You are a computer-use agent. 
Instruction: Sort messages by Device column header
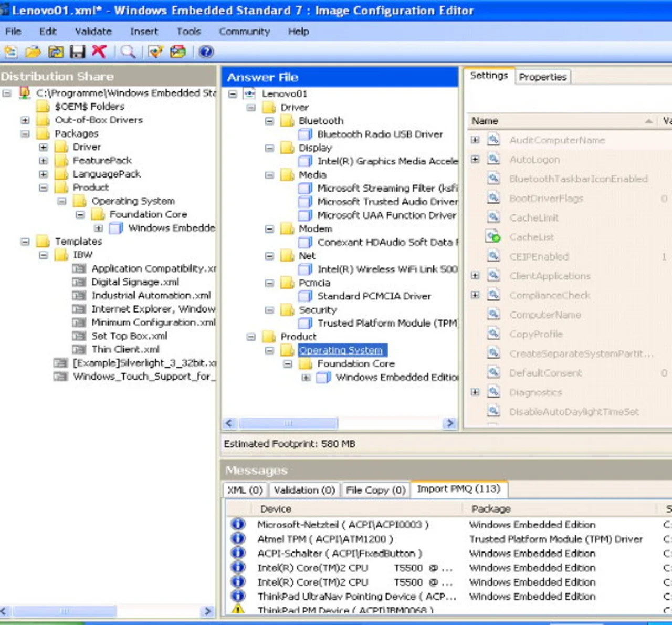pos(357,509)
